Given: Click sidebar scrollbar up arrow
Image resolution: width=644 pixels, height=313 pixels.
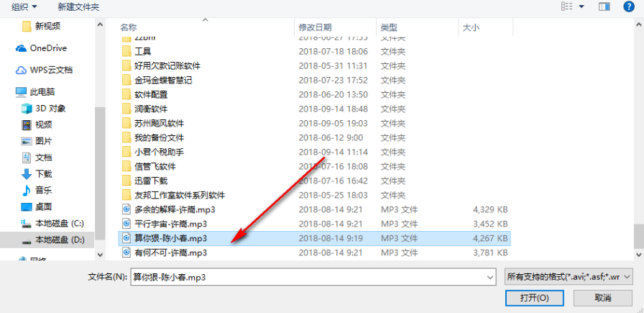Looking at the screenshot, I should pos(100,24).
